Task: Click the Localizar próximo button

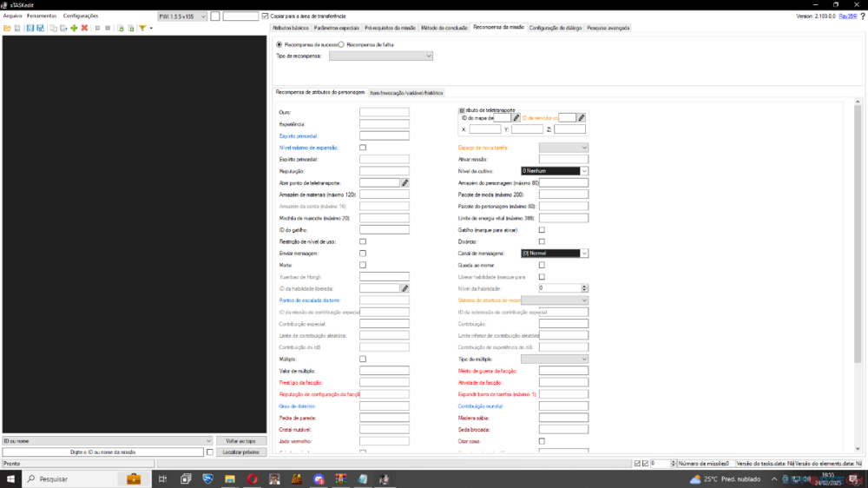Action: [240, 452]
